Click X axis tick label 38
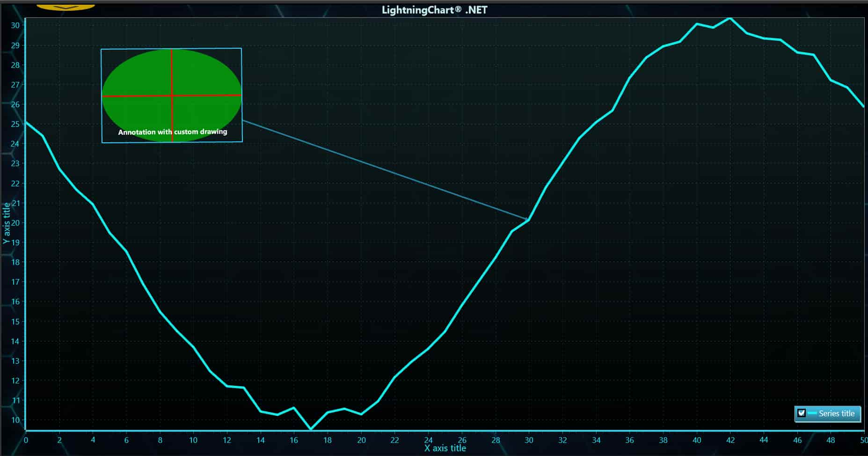 pyautogui.click(x=663, y=440)
